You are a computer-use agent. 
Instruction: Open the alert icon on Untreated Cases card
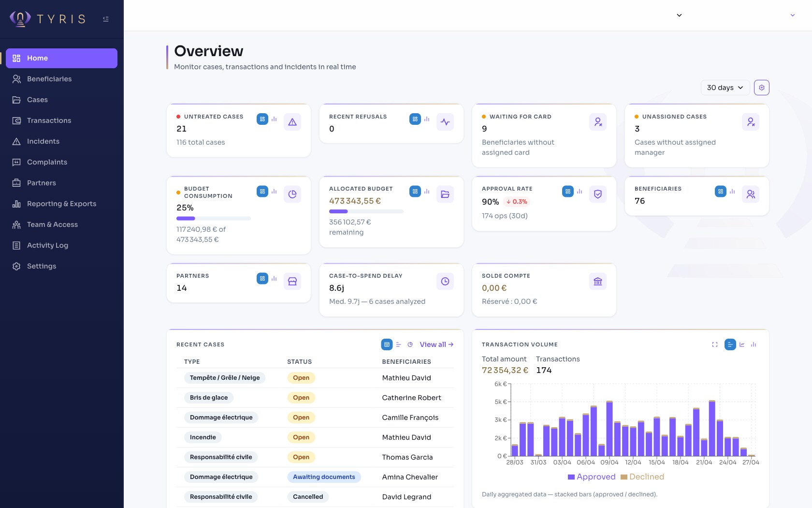pos(292,122)
